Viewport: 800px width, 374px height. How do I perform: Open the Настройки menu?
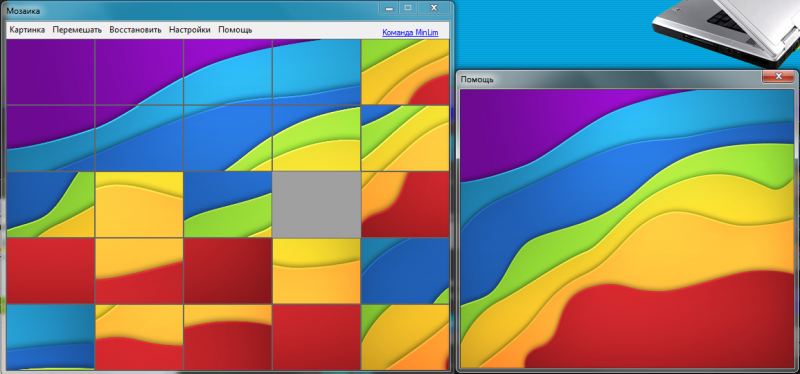pos(190,30)
